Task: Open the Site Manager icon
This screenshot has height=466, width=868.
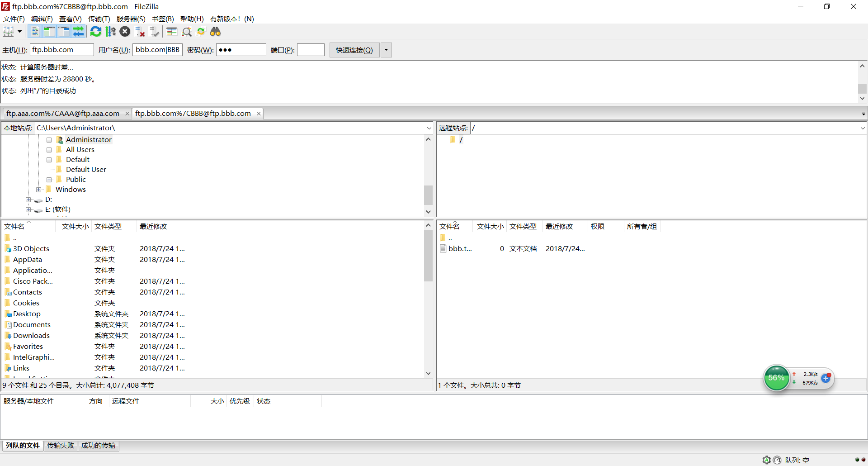Action: [9, 32]
